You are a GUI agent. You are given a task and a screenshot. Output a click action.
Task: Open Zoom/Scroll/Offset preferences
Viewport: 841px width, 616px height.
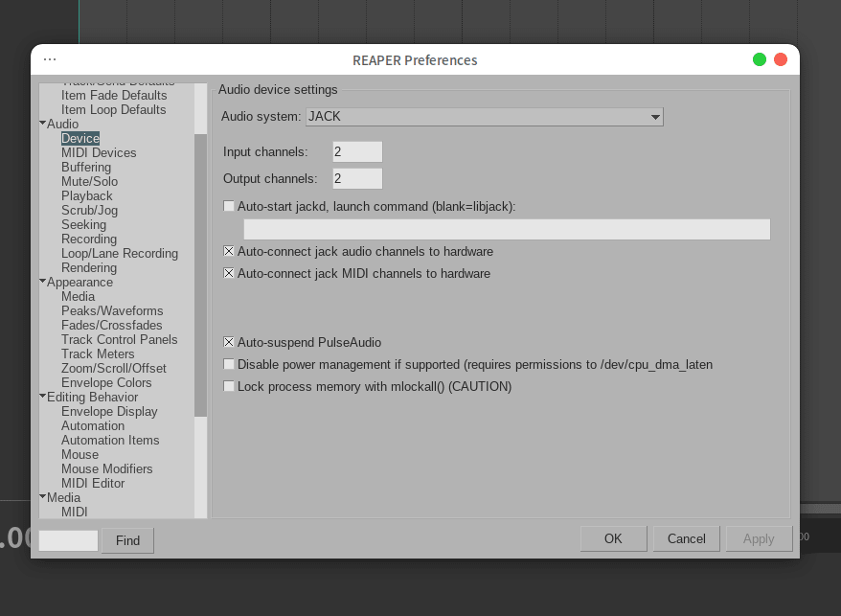(114, 368)
